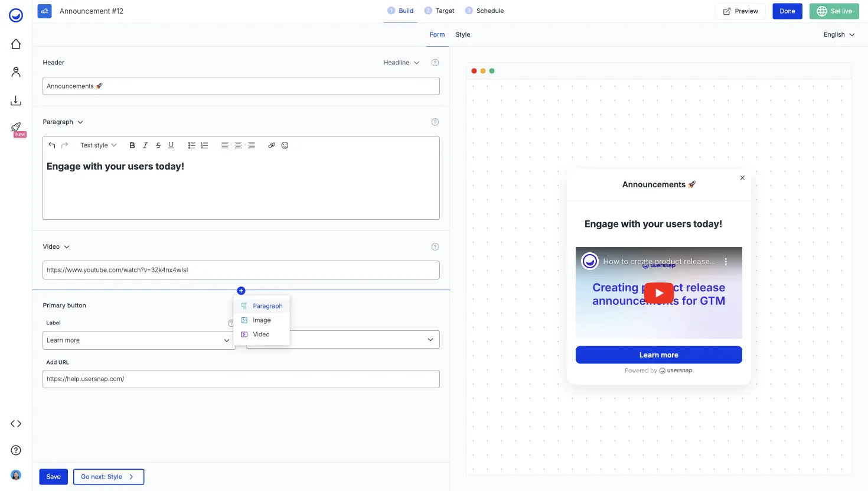Open the Text style dropdown
The height and width of the screenshot is (491, 868).
[98, 145]
